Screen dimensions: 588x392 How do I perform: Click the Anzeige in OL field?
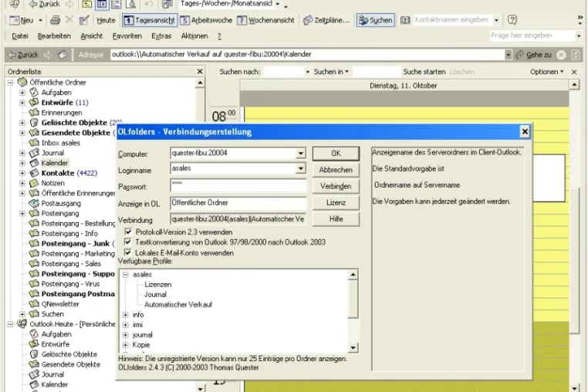(x=238, y=203)
